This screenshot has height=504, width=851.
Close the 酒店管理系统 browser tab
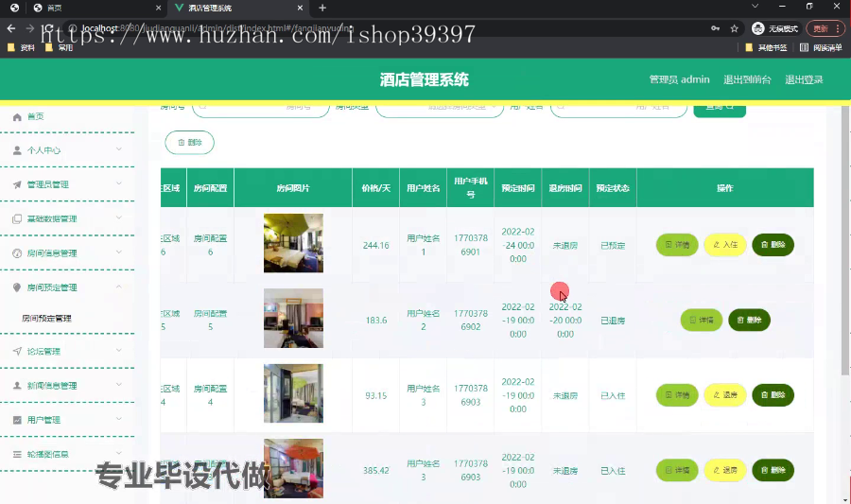click(x=300, y=8)
